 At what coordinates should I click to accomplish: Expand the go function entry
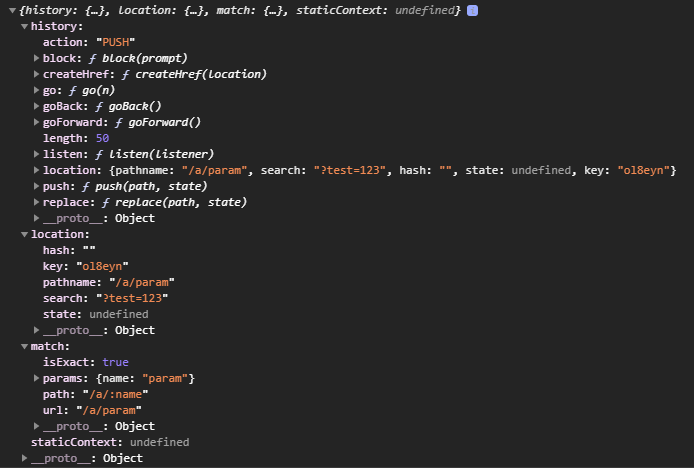(36, 90)
